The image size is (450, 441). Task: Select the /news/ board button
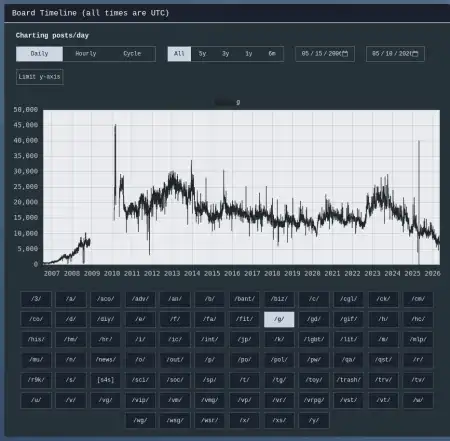105,360
